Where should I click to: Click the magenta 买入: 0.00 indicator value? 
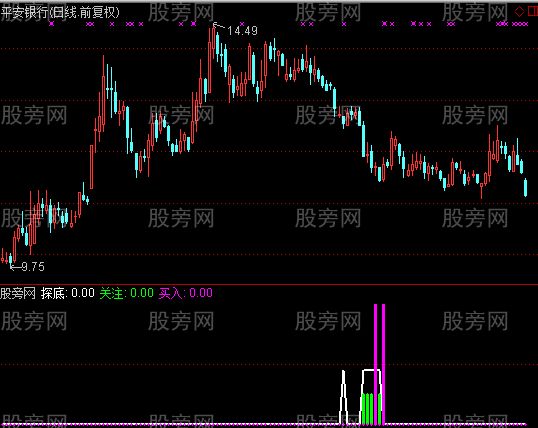(x=186, y=293)
